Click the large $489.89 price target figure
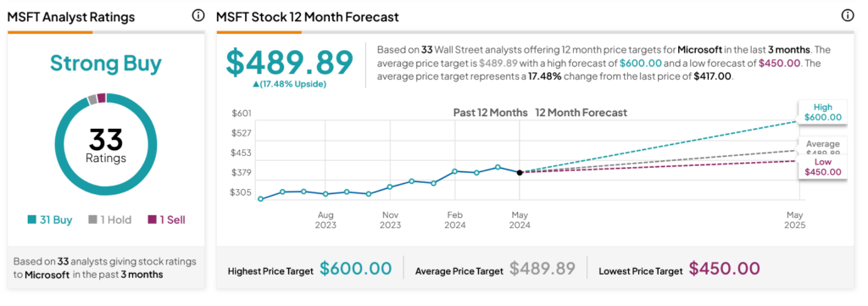 point(290,63)
